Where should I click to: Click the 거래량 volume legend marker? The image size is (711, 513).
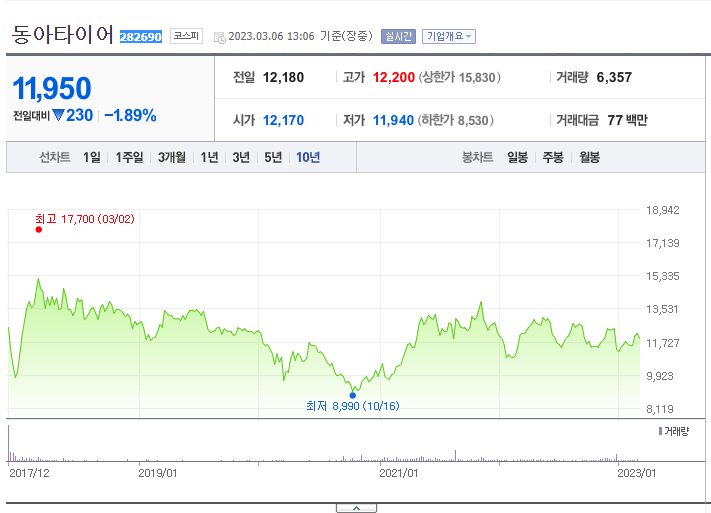coord(660,431)
